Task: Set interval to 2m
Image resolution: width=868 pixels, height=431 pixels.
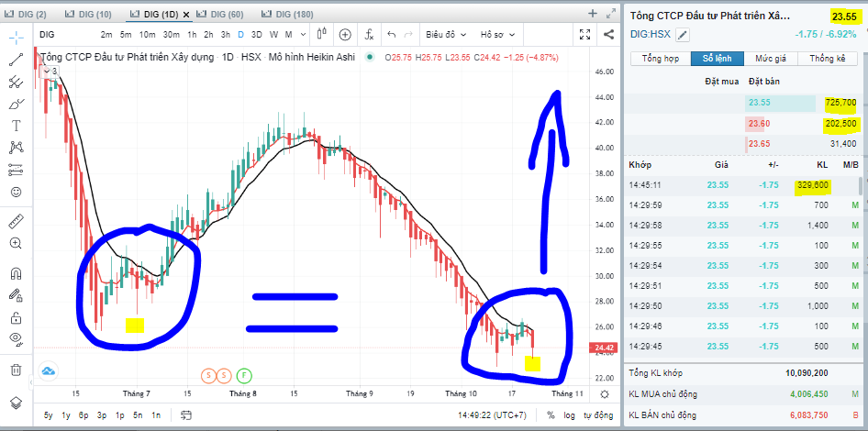Action: coord(106,34)
